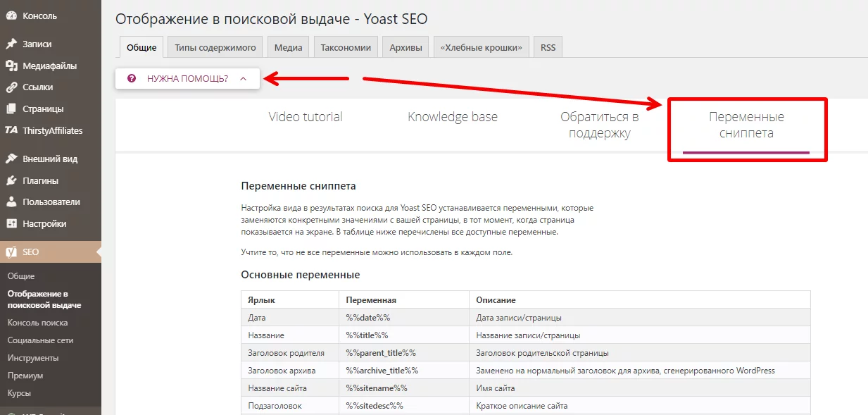Viewport: 868px width, 415px height.
Task: Collapse the НУЖНА ПОМОЩЬ chevron
Action: click(x=244, y=78)
